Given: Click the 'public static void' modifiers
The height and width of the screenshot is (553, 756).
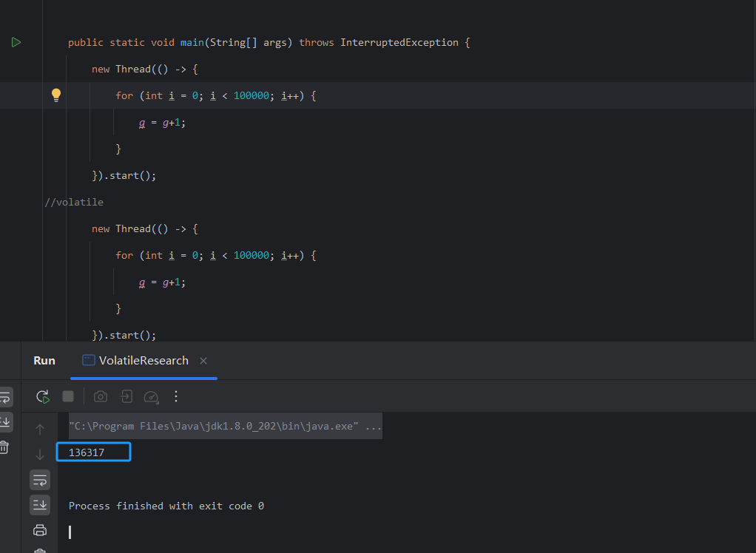Looking at the screenshot, I should (x=121, y=42).
